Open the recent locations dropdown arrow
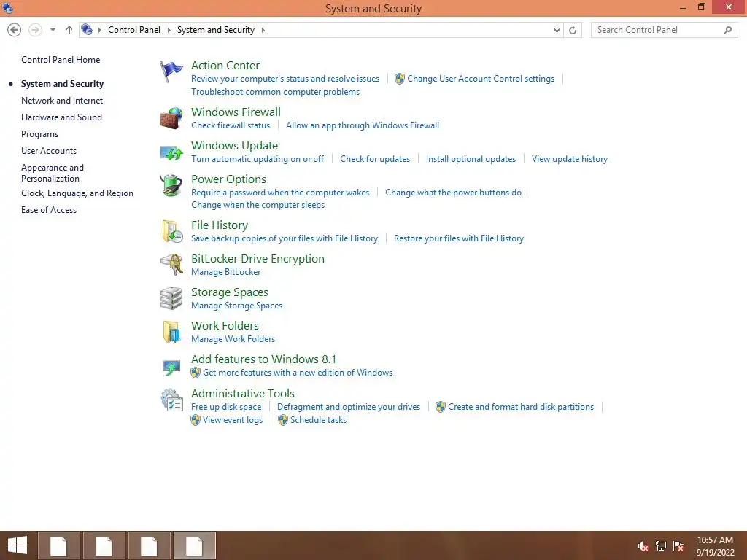747x560 pixels. click(x=53, y=30)
